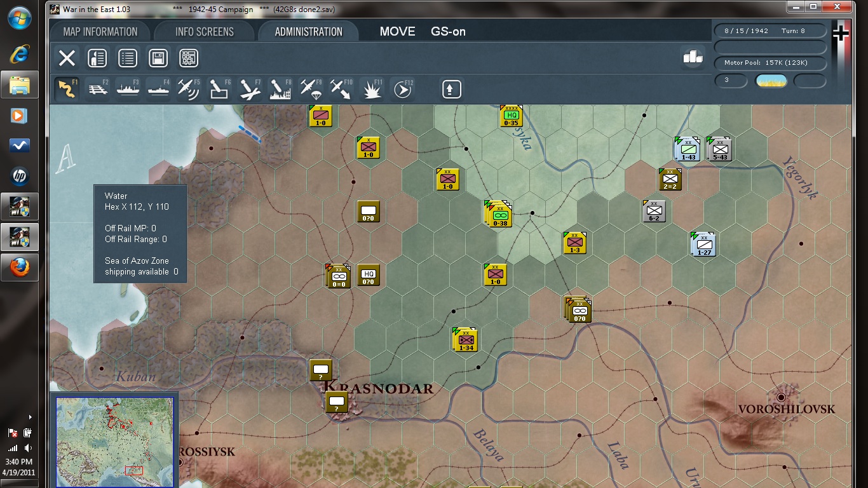Launch Firefox from the taskbar
The height and width of the screenshot is (488, 868).
coord(19,268)
